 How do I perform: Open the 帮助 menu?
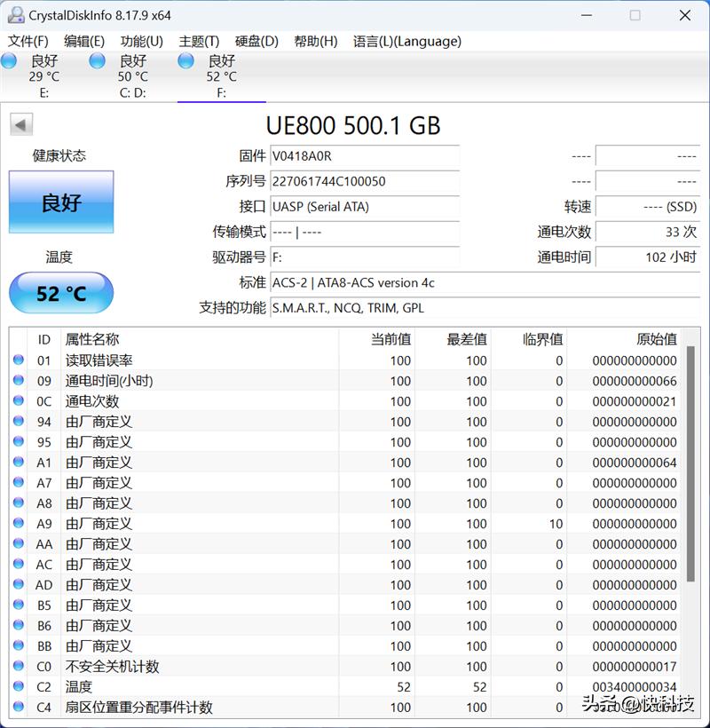[x=315, y=41]
